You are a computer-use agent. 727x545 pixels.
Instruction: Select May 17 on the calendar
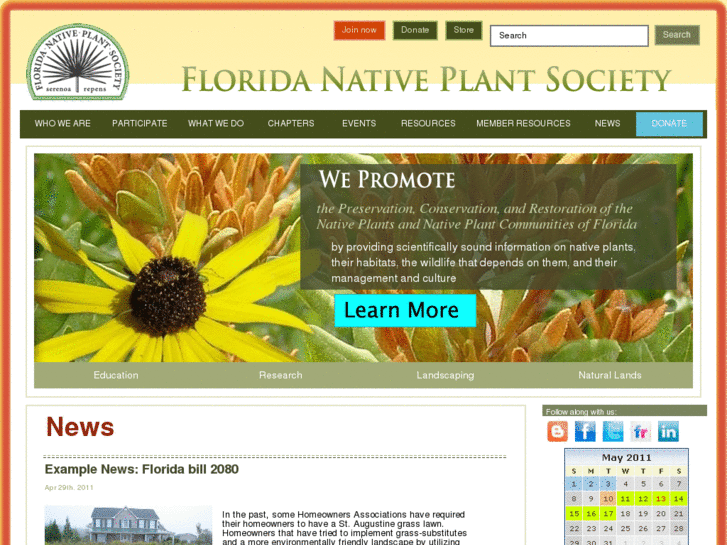pos(608,514)
